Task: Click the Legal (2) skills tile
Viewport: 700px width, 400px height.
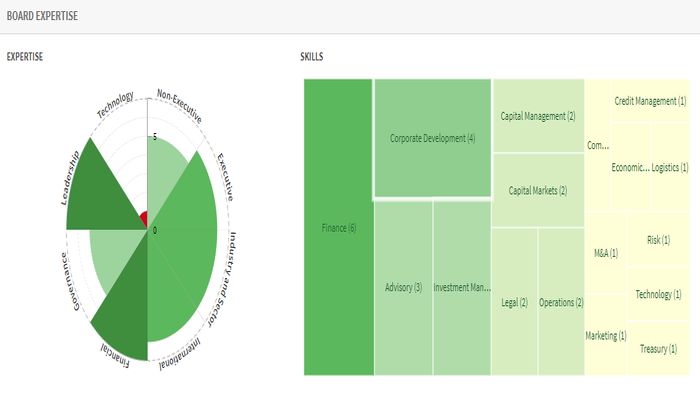Action: point(515,301)
